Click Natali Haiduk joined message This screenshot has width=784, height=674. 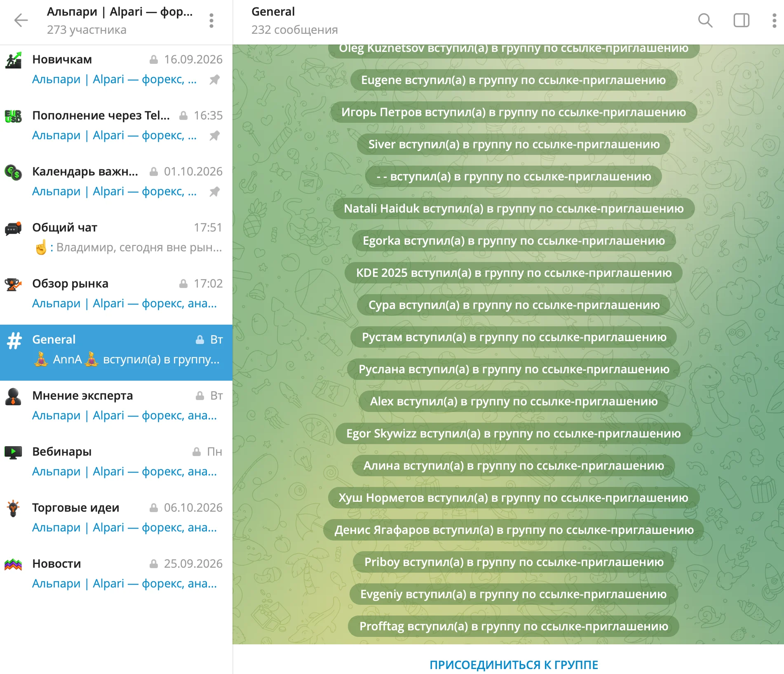(514, 208)
